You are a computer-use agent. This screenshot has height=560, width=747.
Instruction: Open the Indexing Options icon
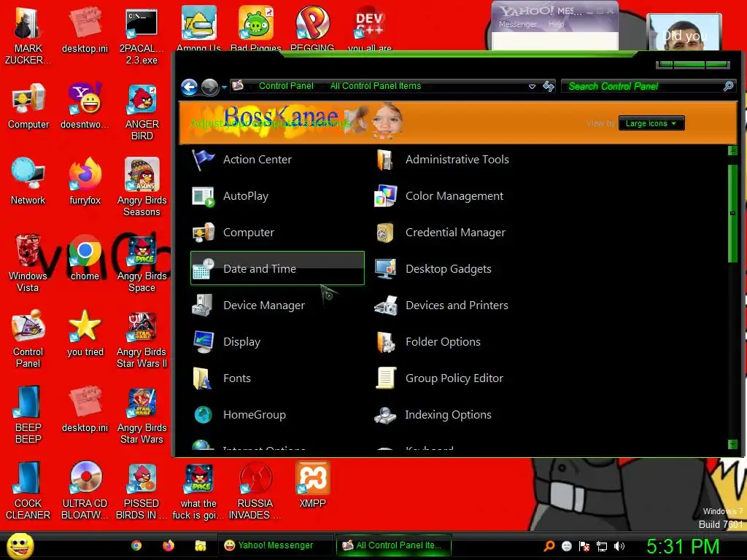(x=385, y=415)
